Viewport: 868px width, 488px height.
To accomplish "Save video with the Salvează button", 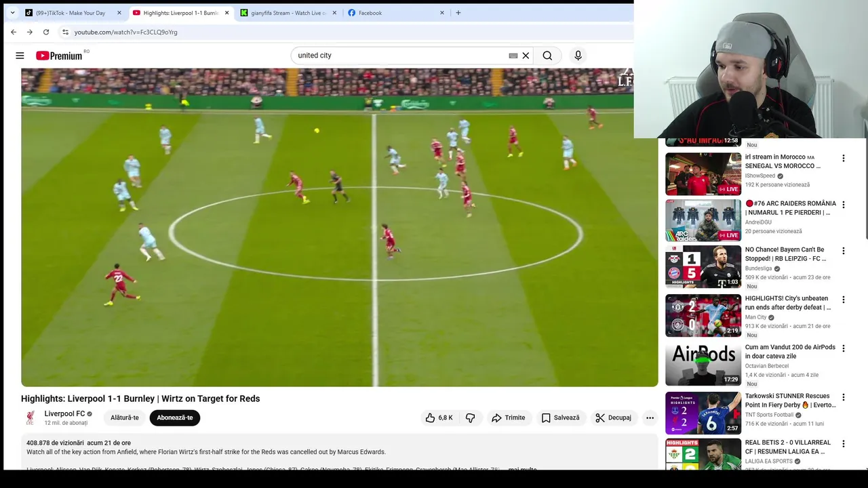I will (x=560, y=418).
